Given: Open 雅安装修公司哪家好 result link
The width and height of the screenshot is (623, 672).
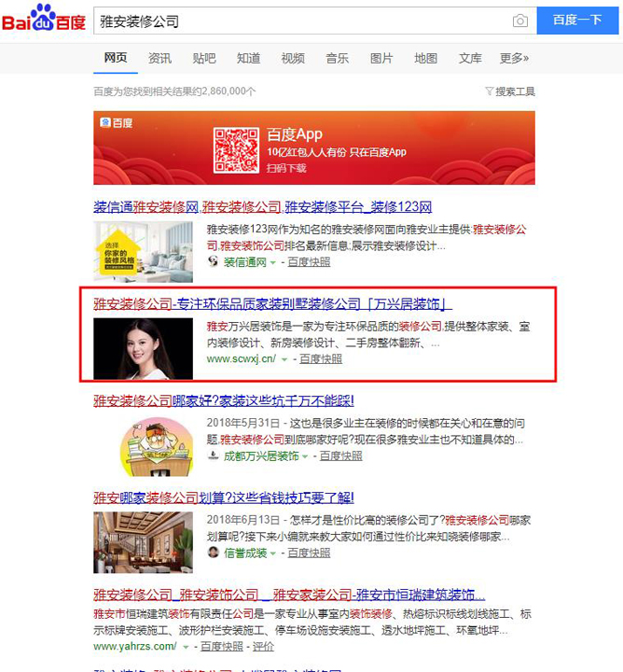Looking at the screenshot, I should point(224,400).
